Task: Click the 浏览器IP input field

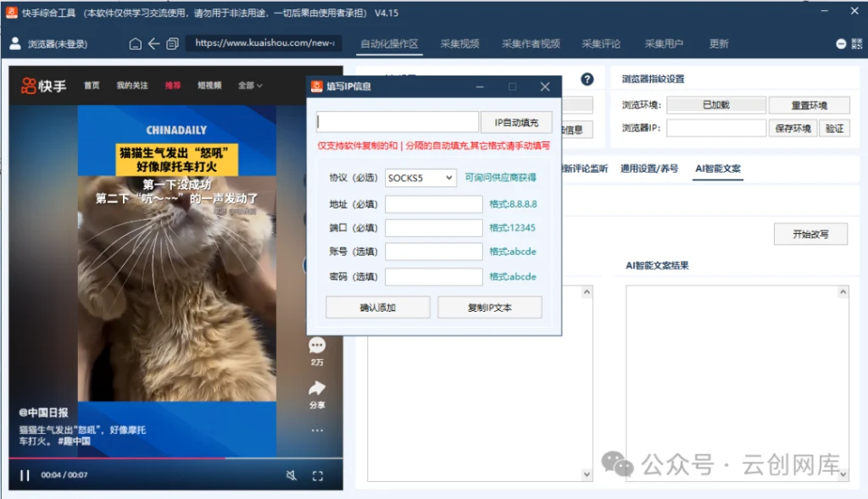Action: click(x=716, y=128)
